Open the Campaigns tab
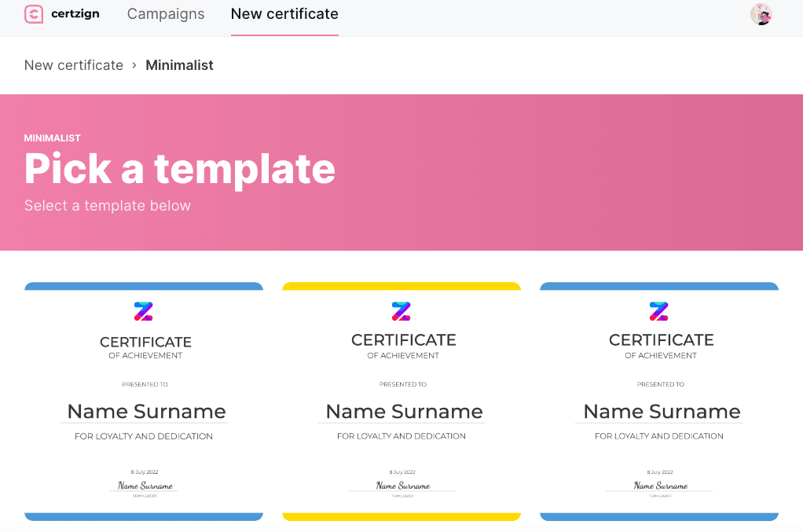Viewport: 803px width, 532px height. coord(166,14)
